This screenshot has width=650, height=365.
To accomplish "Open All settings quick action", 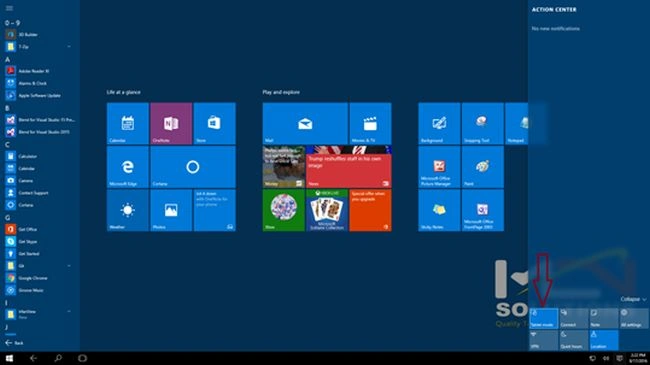I will click(634, 318).
